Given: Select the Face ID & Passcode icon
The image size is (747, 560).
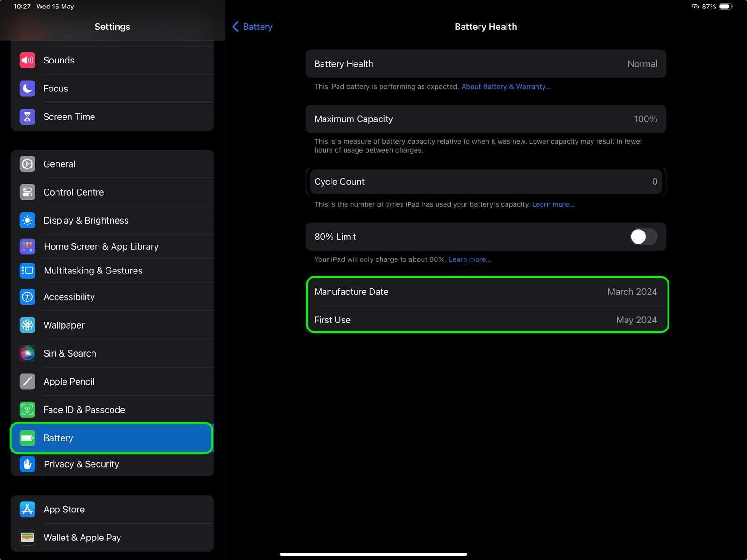Looking at the screenshot, I should coord(27,410).
